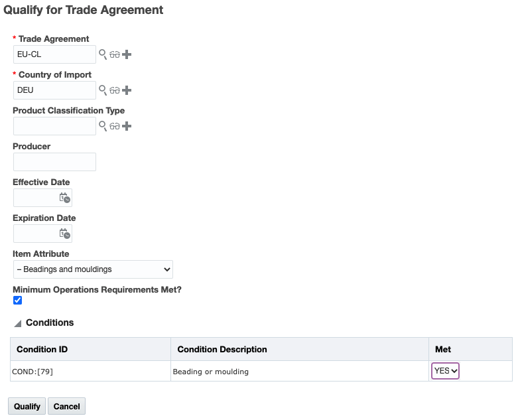Search for a Country of Import

[103, 90]
